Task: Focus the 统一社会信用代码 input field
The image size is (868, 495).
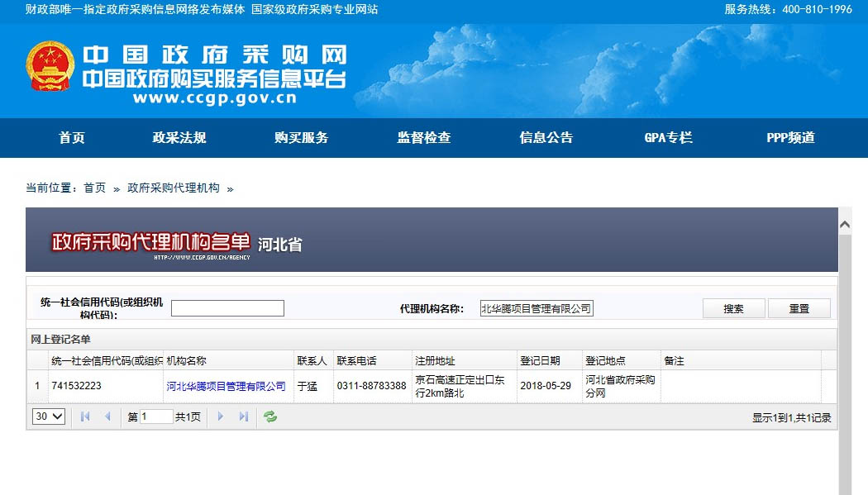Action: pos(227,308)
